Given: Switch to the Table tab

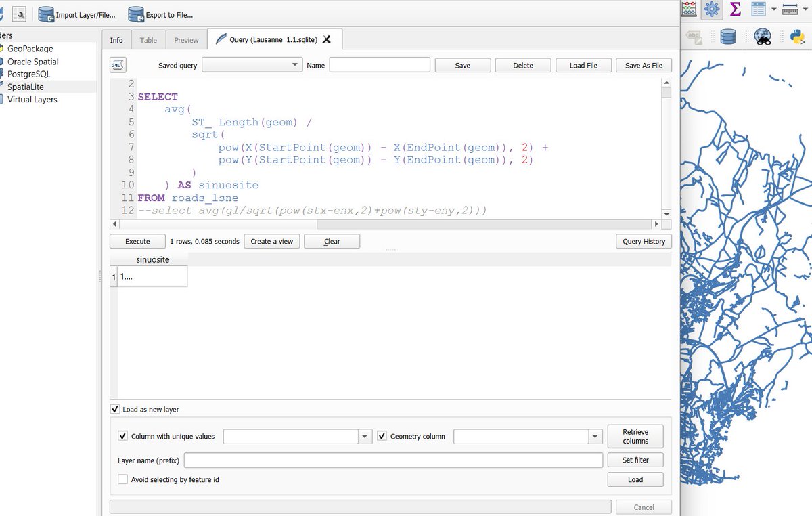Looking at the screenshot, I should pos(148,40).
